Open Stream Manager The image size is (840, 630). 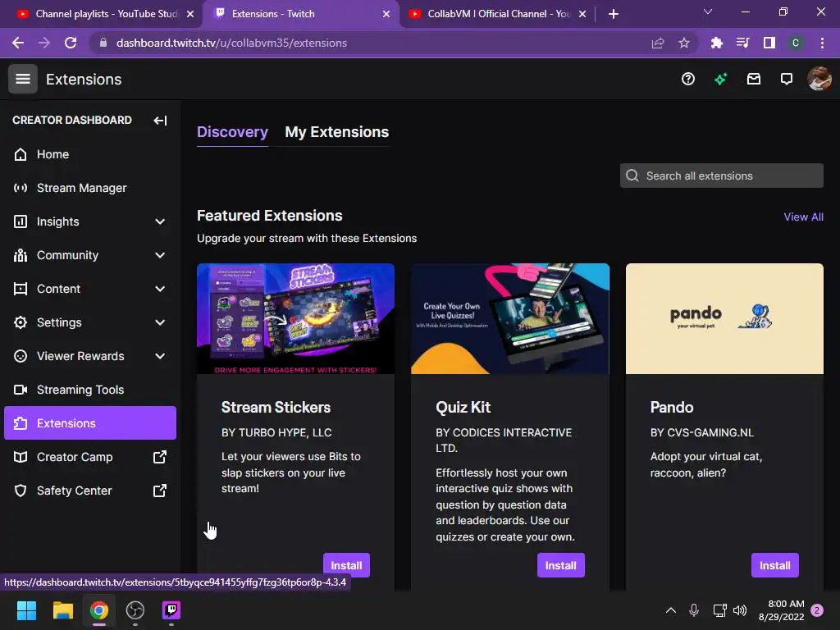pyautogui.click(x=90, y=188)
